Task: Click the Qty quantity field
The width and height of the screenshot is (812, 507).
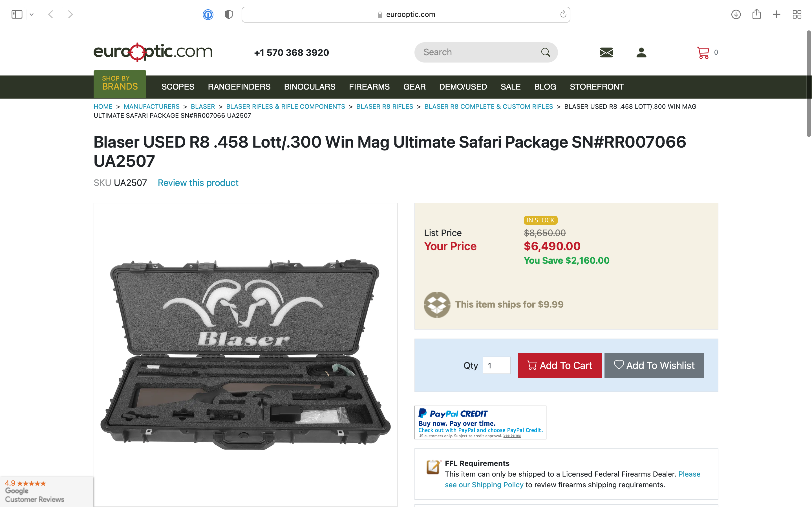Action: (x=497, y=365)
